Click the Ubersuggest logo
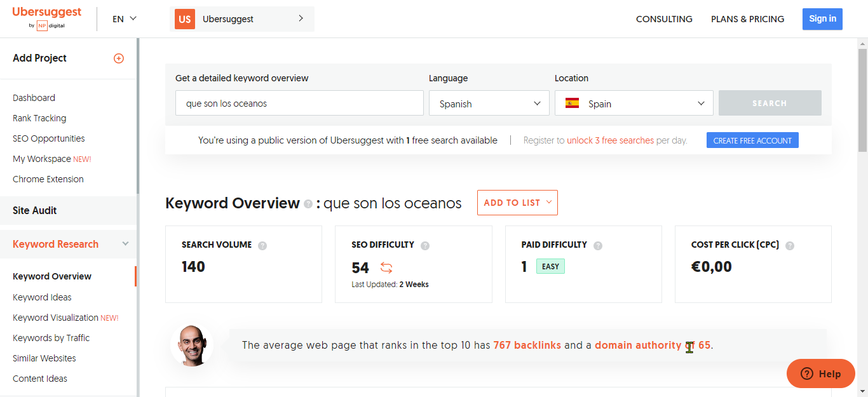Image resolution: width=868 pixels, height=397 pixels. (x=46, y=18)
